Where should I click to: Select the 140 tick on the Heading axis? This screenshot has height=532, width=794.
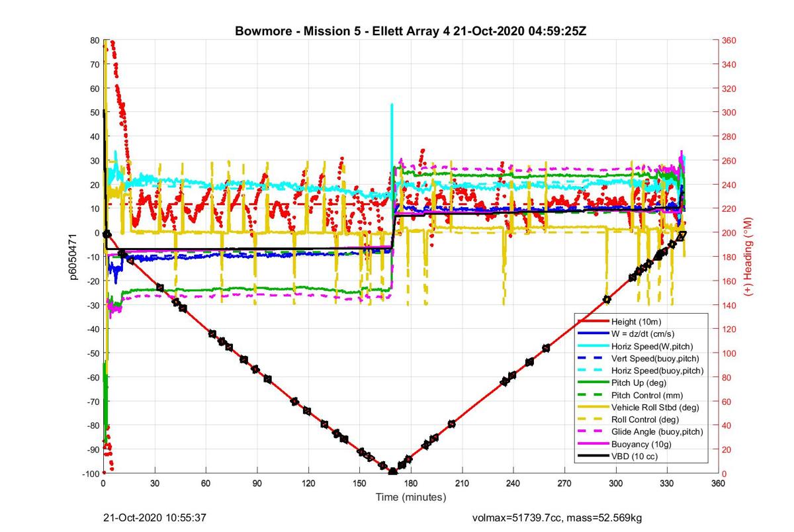pos(729,305)
